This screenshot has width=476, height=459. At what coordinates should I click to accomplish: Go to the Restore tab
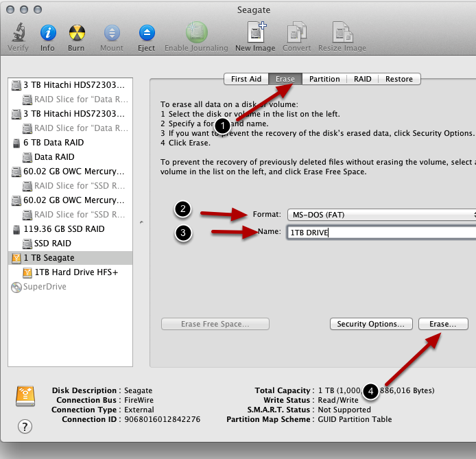coord(398,79)
